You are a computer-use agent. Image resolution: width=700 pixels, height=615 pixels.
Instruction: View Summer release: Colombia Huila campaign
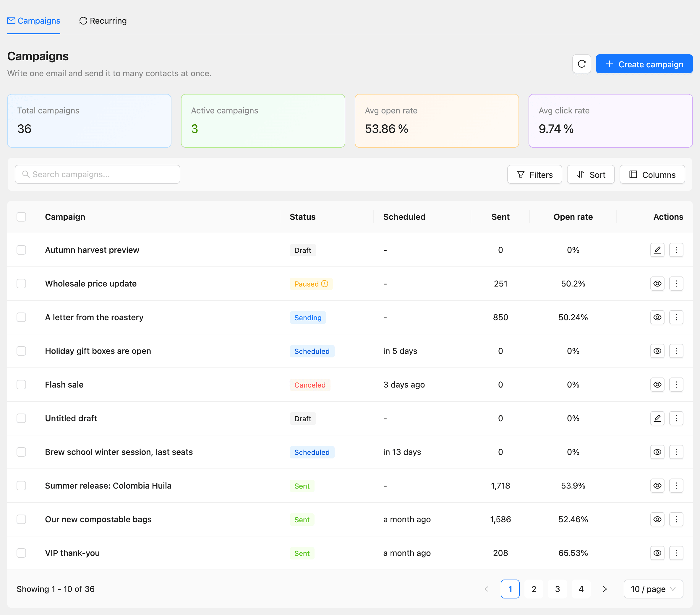[x=657, y=486]
